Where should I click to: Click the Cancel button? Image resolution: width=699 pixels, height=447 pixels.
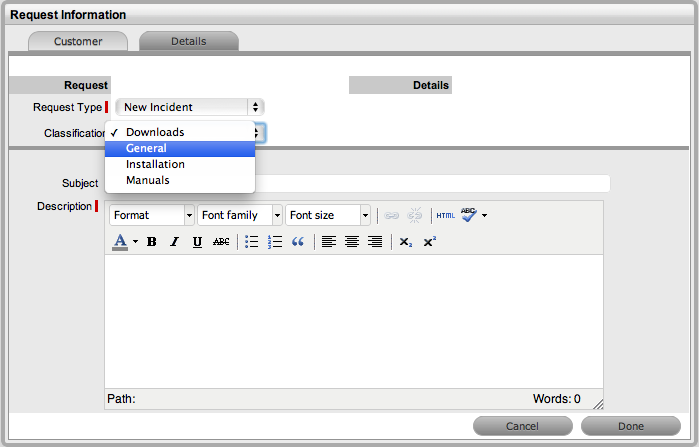522,426
